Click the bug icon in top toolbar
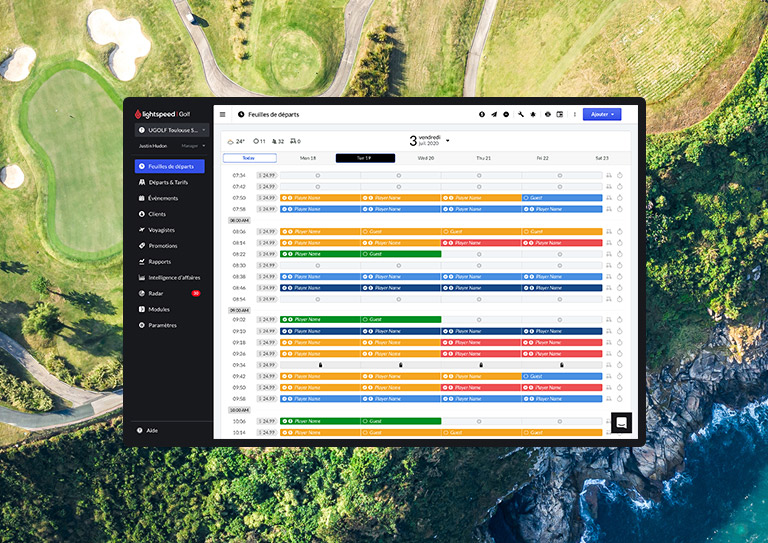 [534, 114]
